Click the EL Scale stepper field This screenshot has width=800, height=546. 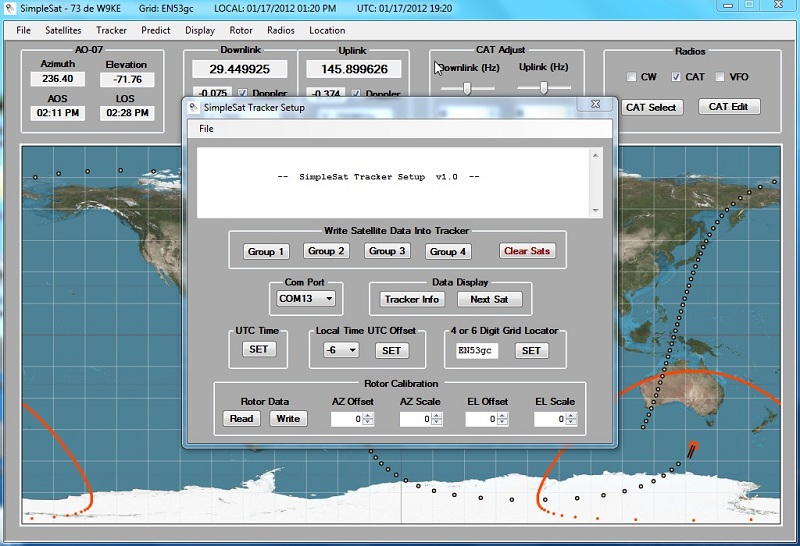(555, 419)
